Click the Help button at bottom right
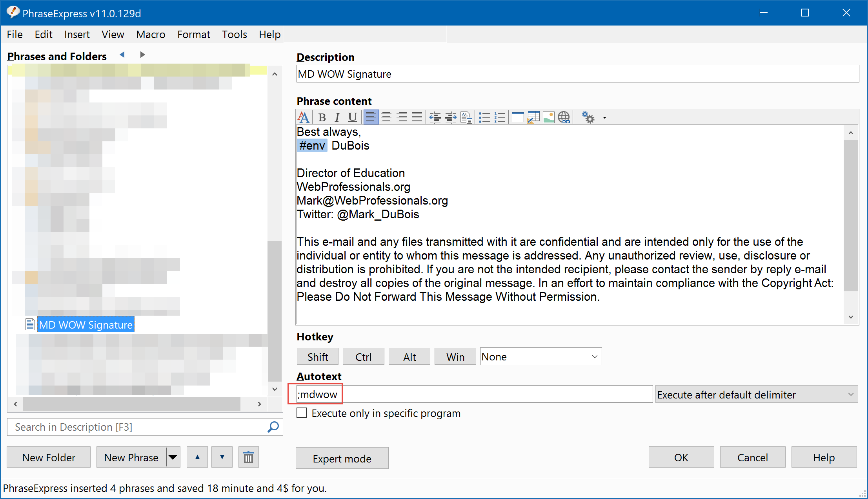This screenshot has height=499, width=868. pos(824,457)
